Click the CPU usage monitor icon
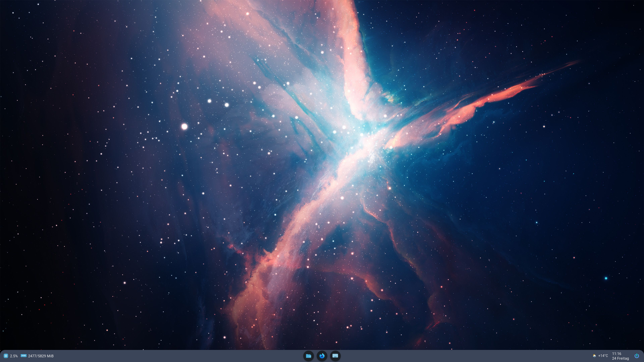The height and width of the screenshot is (362, 644). click(x=6, y=356)
